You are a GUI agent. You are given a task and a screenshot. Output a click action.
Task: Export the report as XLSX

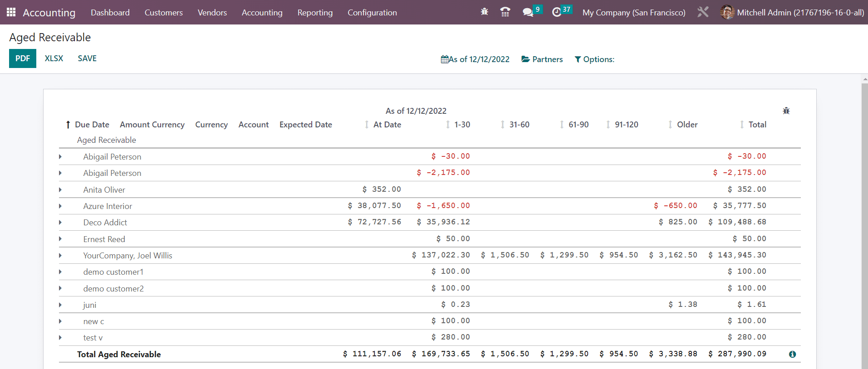tap(54, 58)
